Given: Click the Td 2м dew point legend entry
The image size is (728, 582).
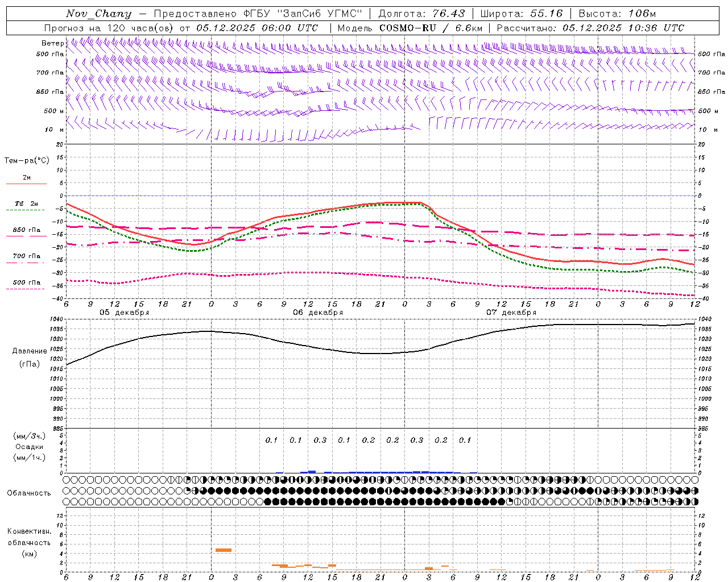Looking at the screenshot, I should (x=26, y=203).
